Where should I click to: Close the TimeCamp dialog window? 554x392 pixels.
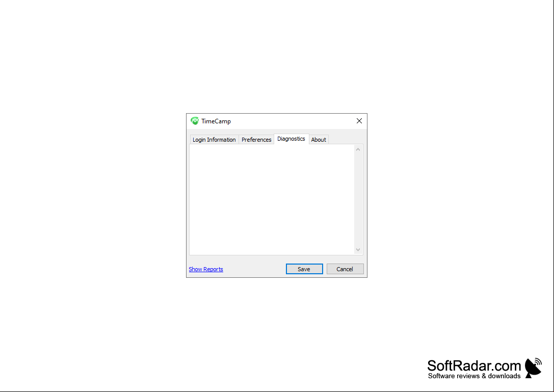point(359,121)
